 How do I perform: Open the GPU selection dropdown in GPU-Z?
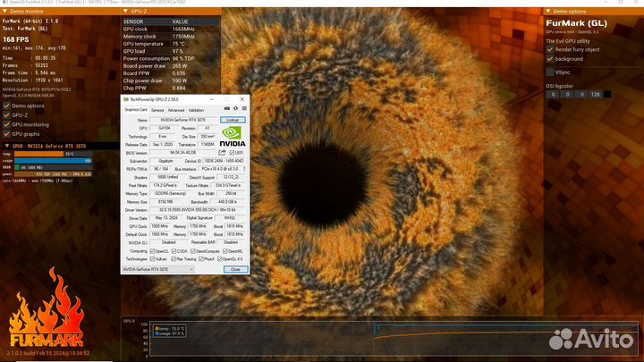[157, 269]
